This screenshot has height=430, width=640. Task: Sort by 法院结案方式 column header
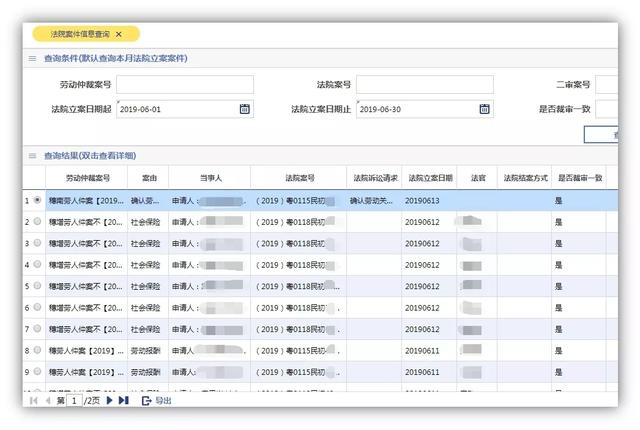[525, 178]
